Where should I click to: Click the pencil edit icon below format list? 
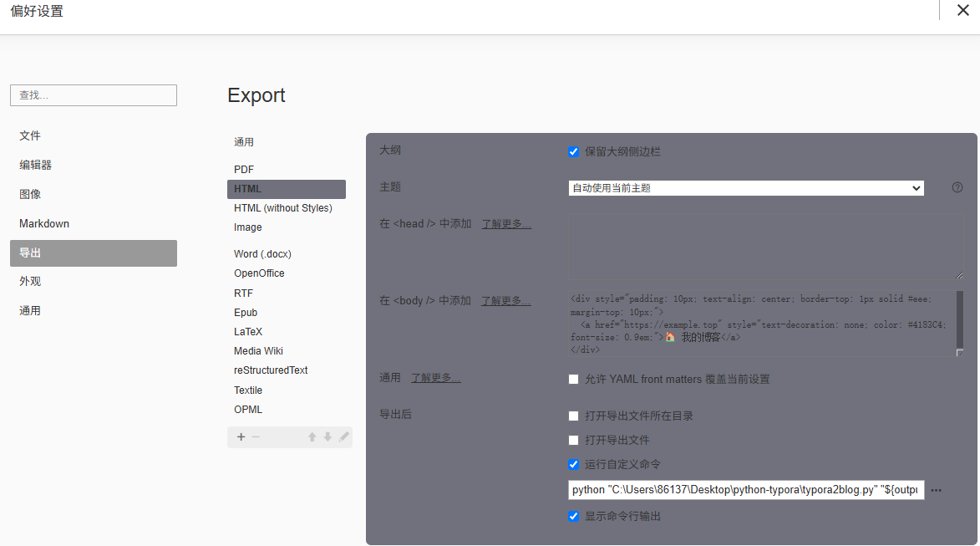[343, 436]
